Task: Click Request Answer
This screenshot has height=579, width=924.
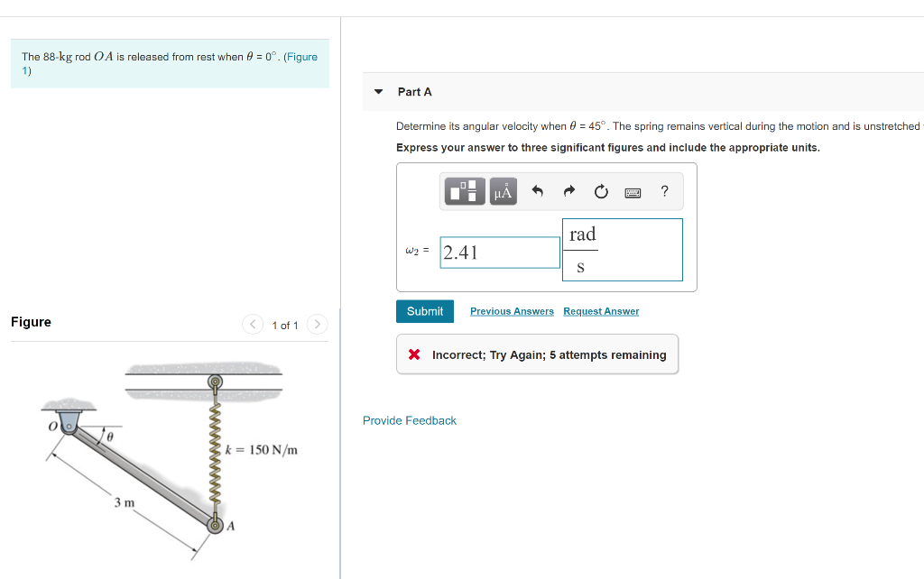Action: pyautogui.click(x=601, y=310)
